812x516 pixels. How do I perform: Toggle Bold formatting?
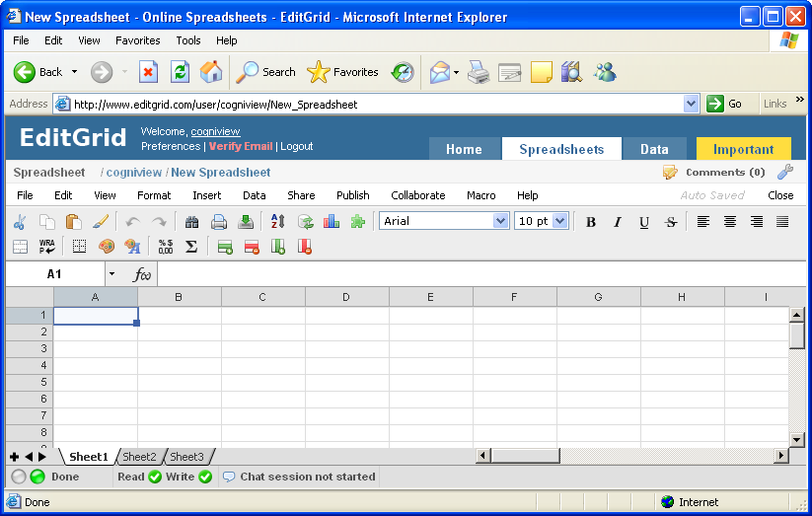pos(591,222)
